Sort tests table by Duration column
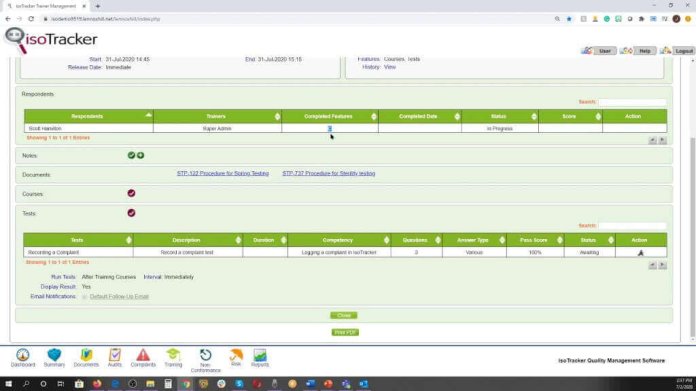Viewport: 696px width, 391px height. click(x=265, y=240)
